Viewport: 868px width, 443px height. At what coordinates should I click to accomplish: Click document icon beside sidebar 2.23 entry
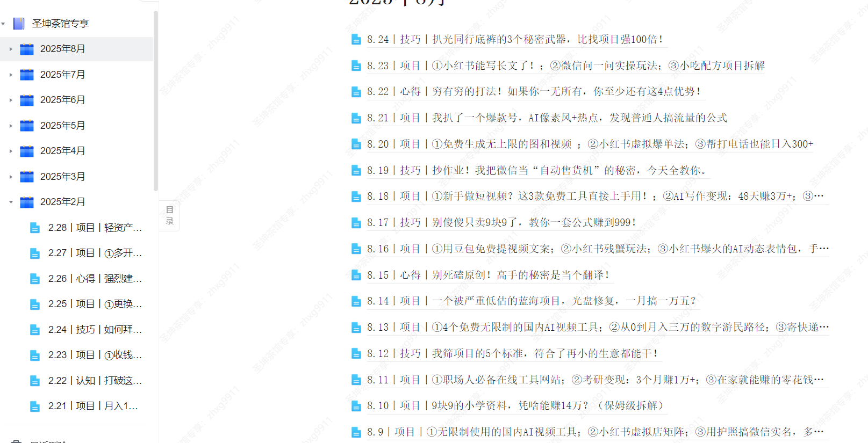click(x=35, y=355)
